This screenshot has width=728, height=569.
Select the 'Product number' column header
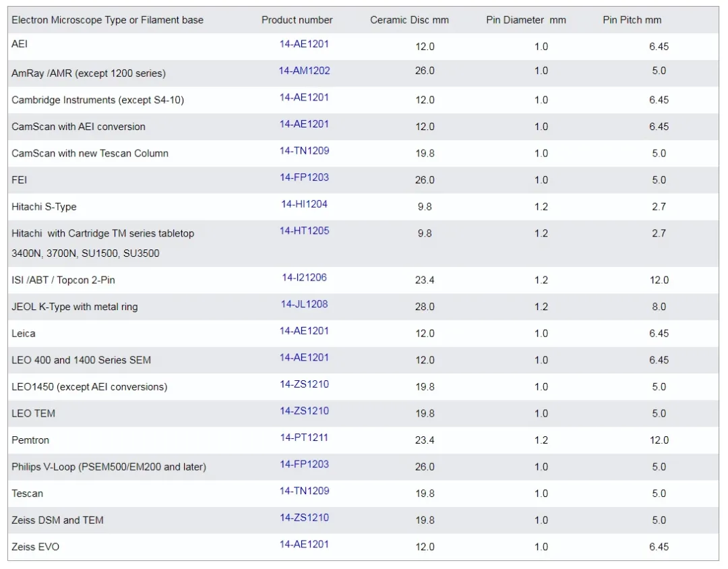coord(297,20)
